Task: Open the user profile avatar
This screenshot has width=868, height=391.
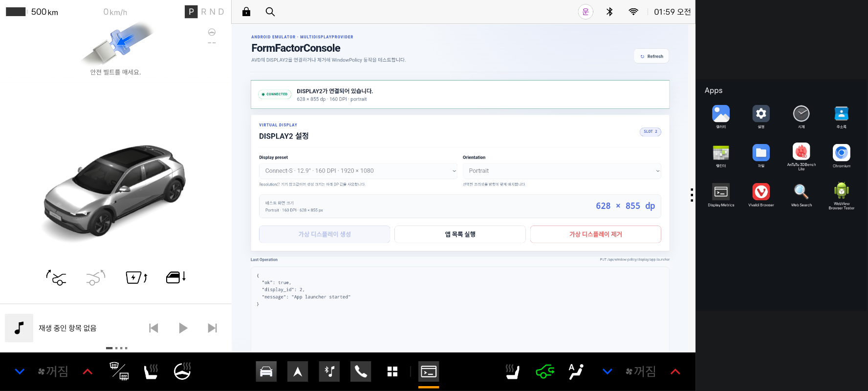Action: coord(586,12)
